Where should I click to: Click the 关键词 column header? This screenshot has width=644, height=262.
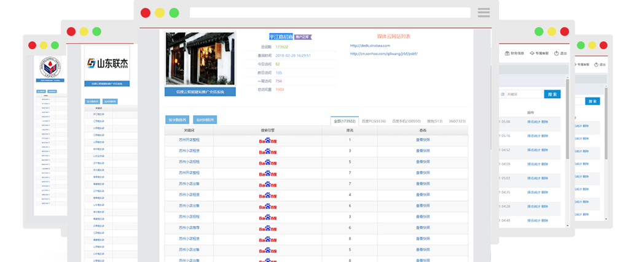click(189, 130)
